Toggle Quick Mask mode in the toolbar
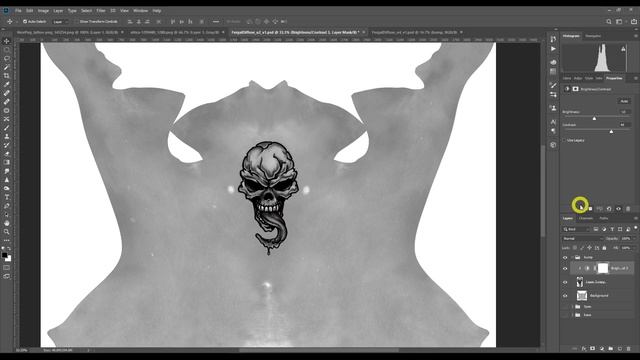 tap(7, 268)
